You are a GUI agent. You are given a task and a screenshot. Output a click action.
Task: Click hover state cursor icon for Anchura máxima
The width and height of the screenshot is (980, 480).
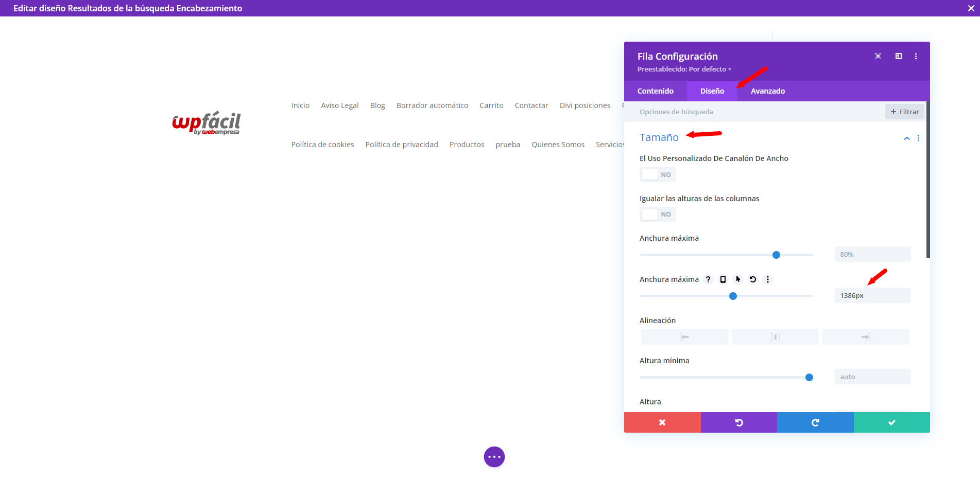738,279
